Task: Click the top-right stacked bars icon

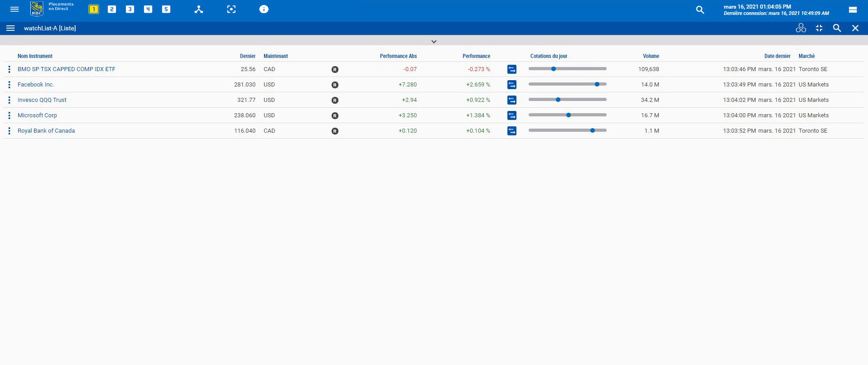Action: click(853, 10)
